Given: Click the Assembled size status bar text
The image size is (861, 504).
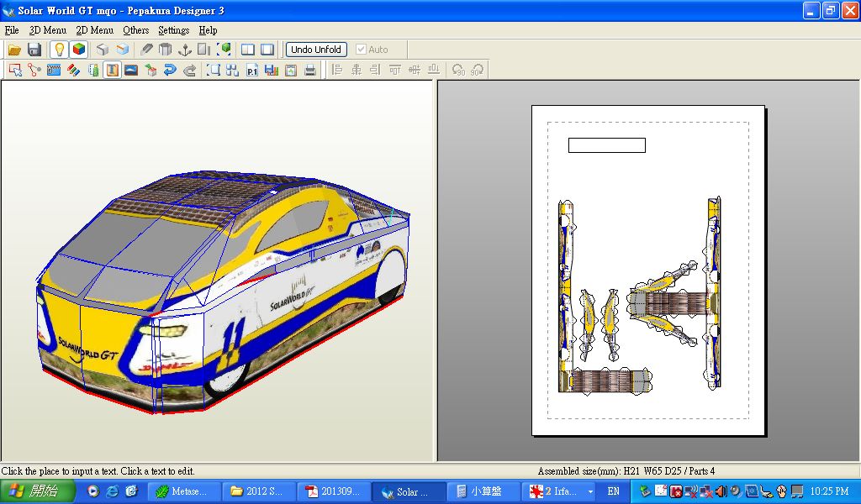Looking at the screenshot, I should (626, 471).
